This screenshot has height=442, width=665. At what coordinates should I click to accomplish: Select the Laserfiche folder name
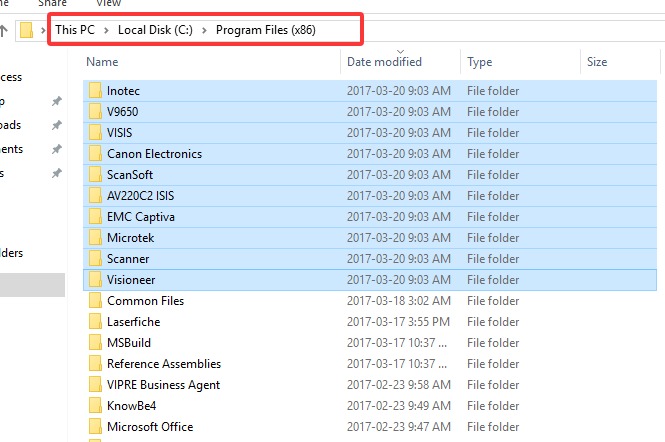(x=134, y=322)
